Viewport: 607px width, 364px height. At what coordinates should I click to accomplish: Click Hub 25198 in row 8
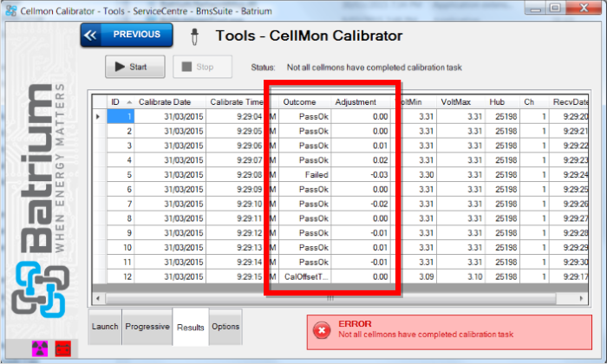point(502,218)
